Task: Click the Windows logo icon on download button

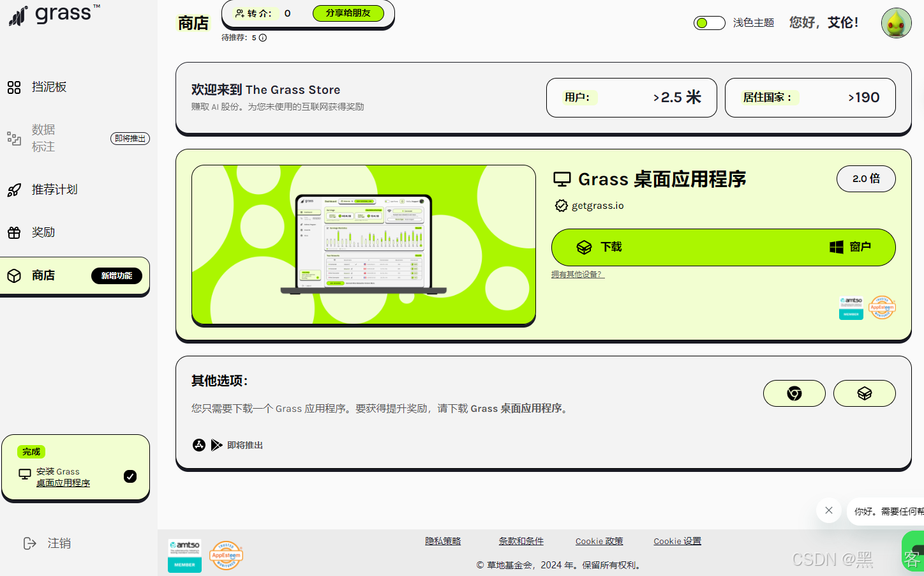Action: point(837,247)
